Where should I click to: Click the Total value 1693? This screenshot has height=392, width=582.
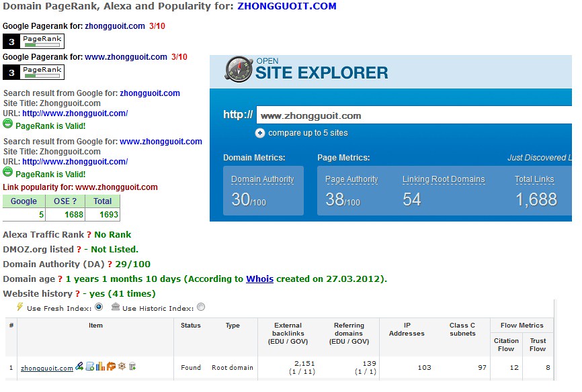pos(109,214)
